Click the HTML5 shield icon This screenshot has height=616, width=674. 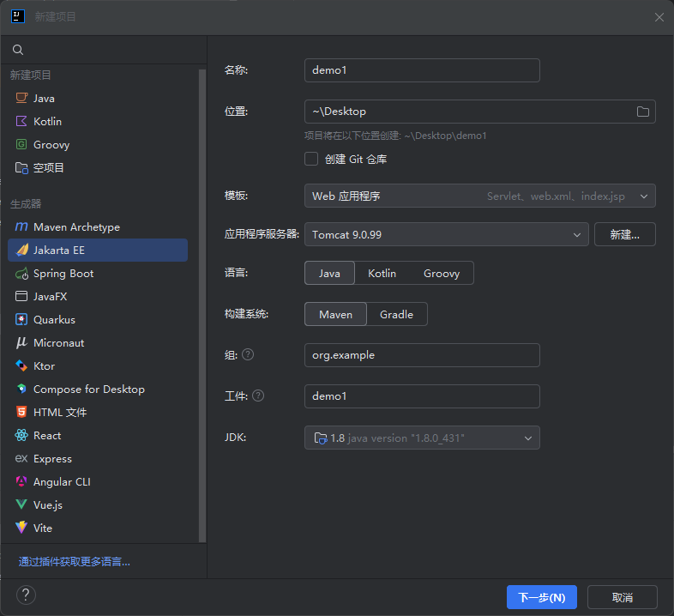click(21, 412)
